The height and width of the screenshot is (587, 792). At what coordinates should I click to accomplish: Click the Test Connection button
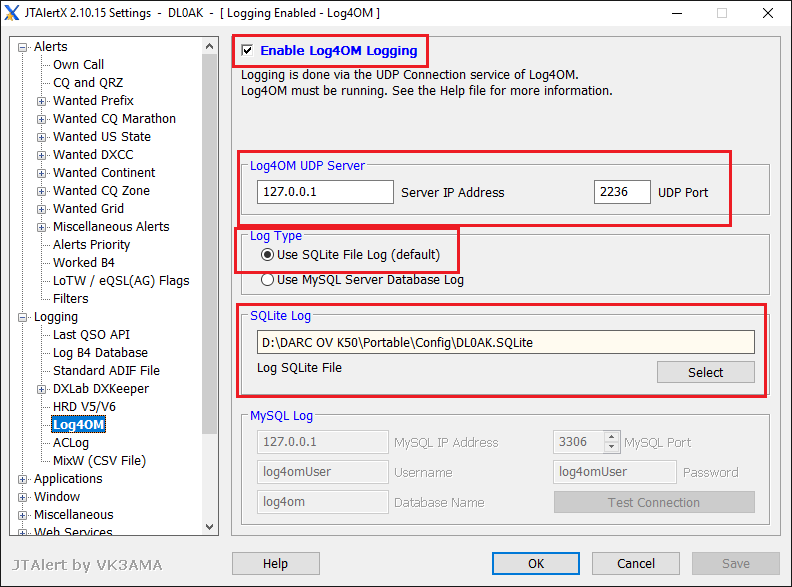click(654, 502)
